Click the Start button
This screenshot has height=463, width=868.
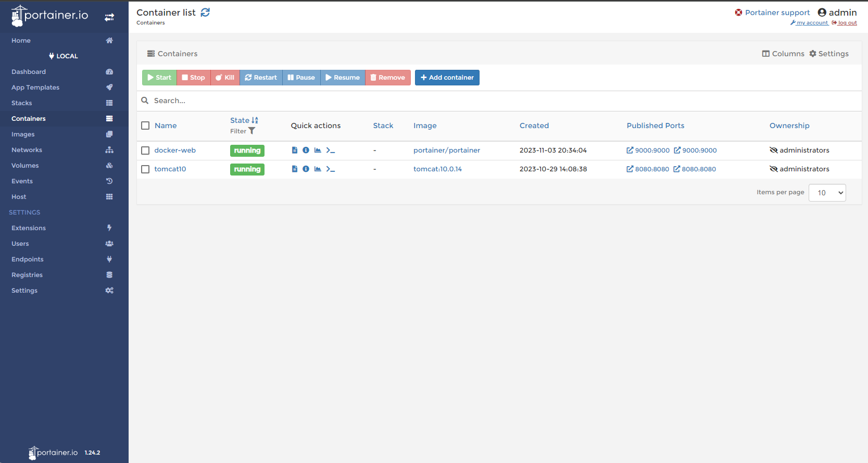pos(159,78)
